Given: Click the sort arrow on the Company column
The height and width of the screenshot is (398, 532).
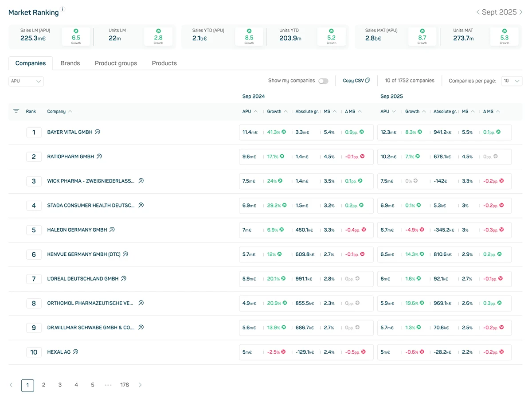Looking at the screenshot, I should [x=70, y=111].
